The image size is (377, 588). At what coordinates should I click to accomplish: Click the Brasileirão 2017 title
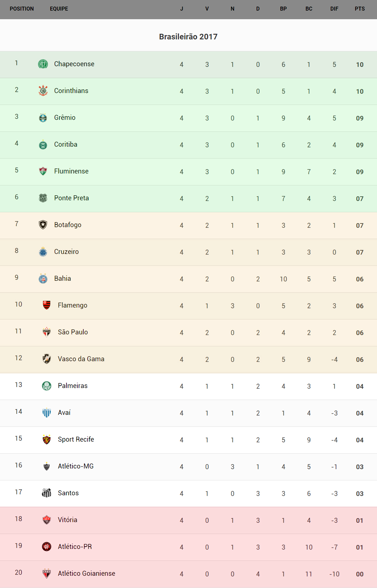[188, 37]
